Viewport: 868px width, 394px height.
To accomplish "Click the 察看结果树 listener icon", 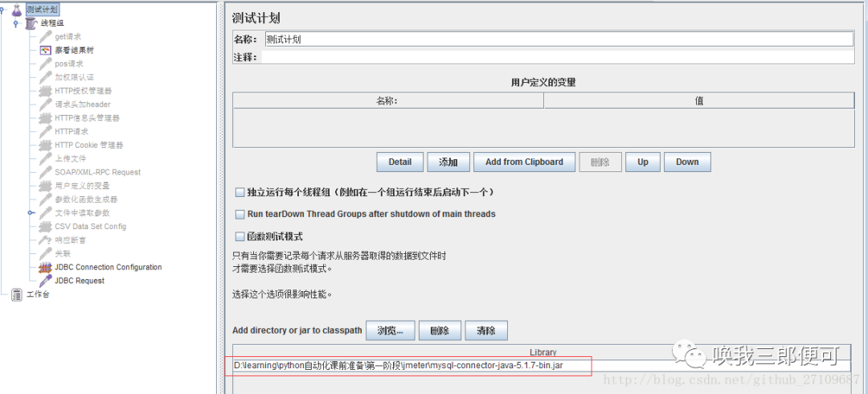I will [x=45, y=51].
